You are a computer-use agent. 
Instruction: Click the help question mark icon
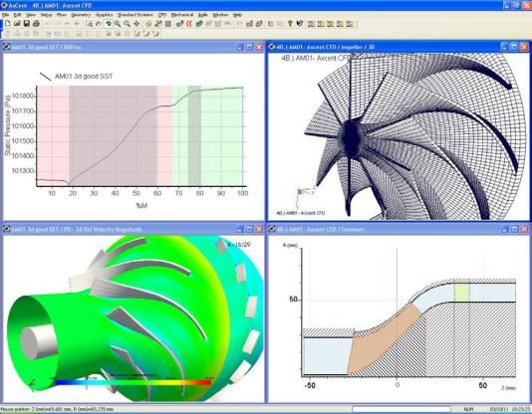pyautogui.click(x=290, y=24)
